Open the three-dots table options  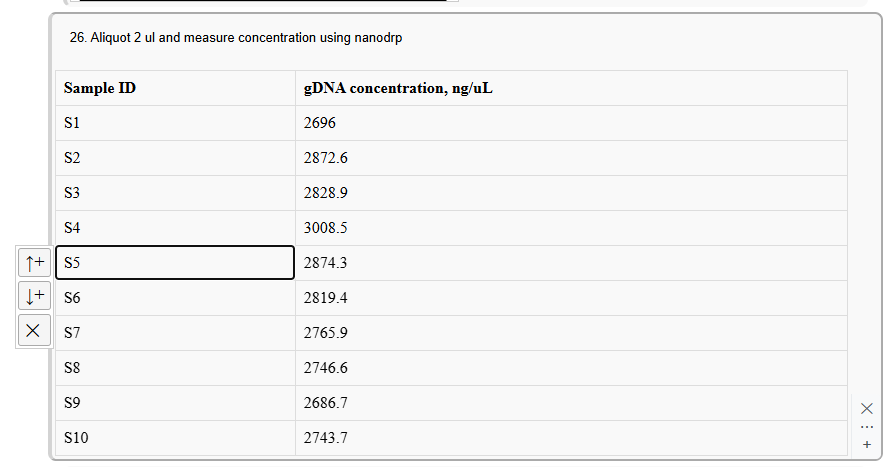(x=867, y=426)
